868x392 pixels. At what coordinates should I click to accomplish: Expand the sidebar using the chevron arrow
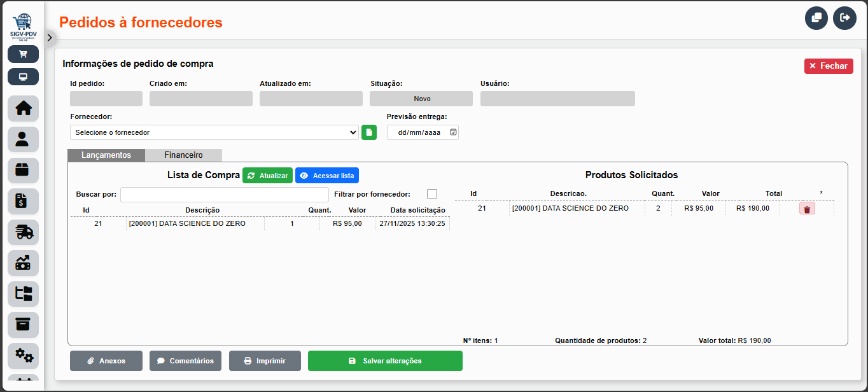tap(50, 38)
